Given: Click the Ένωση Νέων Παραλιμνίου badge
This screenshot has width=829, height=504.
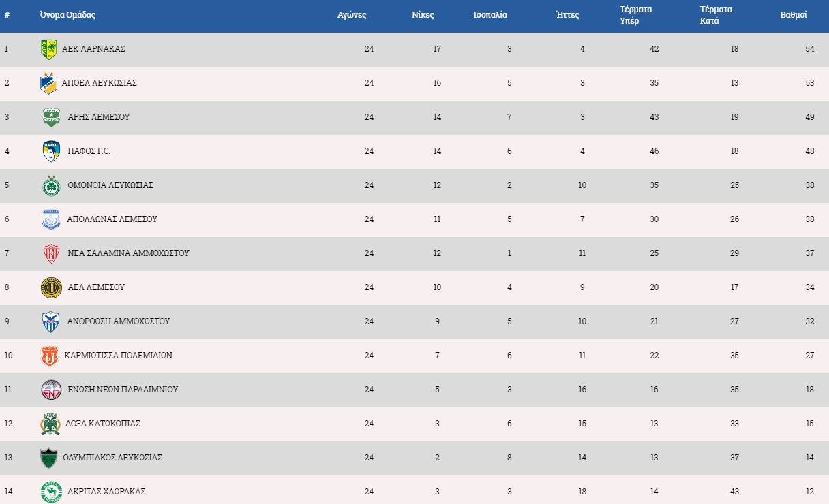Looking at the screenshot, I should click(51, 390).
